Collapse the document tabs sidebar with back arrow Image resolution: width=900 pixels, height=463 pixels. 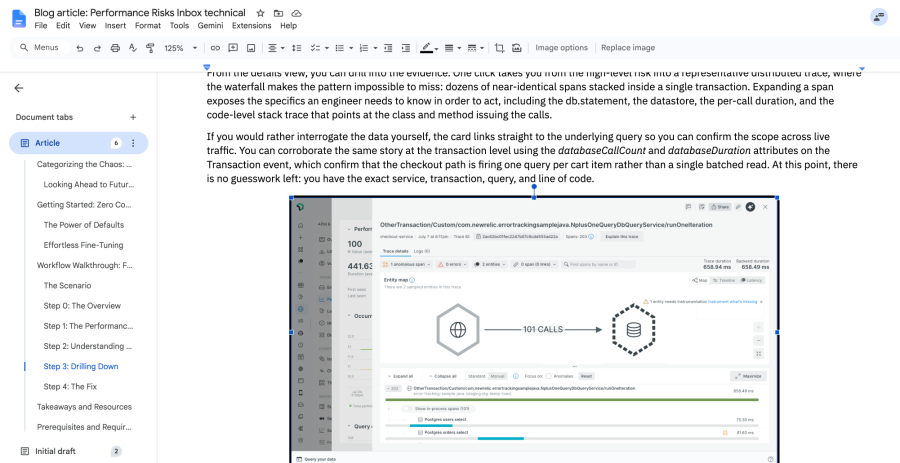point(19,88)
